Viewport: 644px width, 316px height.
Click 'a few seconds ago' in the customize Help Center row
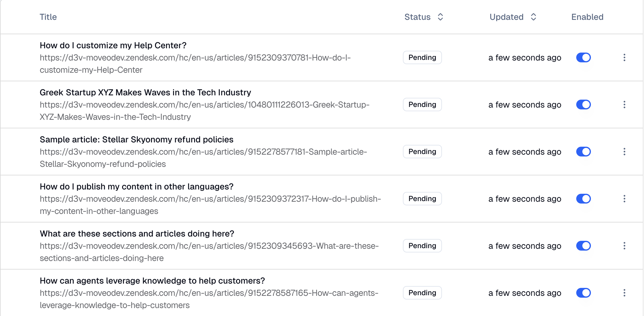pyautogui.click(x=525, y=57)
